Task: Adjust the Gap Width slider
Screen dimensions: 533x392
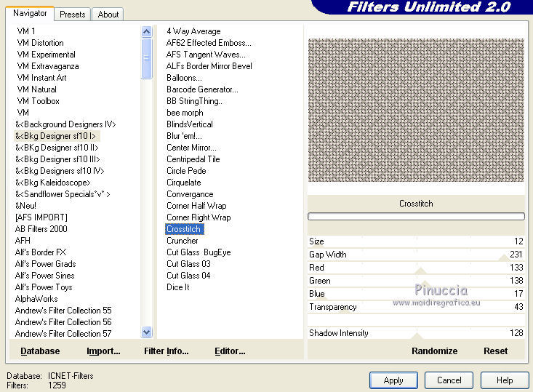Action: click(416, 255)
